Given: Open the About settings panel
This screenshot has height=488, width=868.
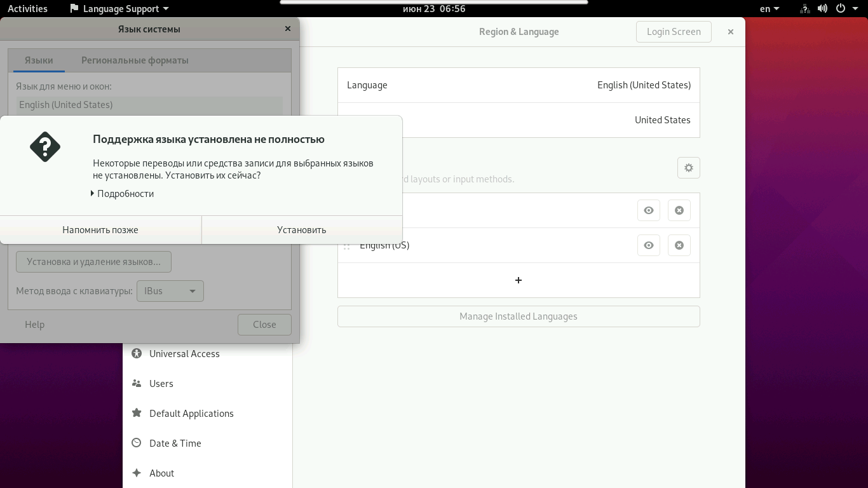Looking at the screenshot, I should click(x=207, y=473).
